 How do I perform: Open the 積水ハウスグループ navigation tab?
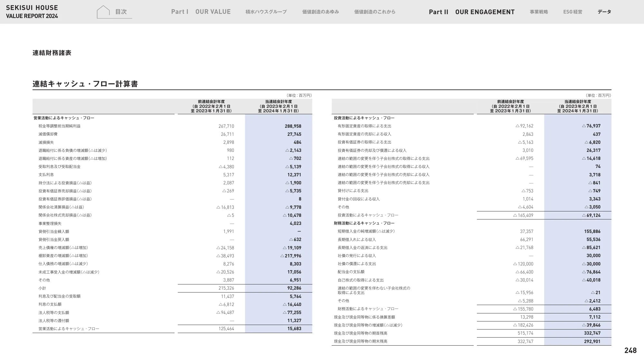(266, 12)
